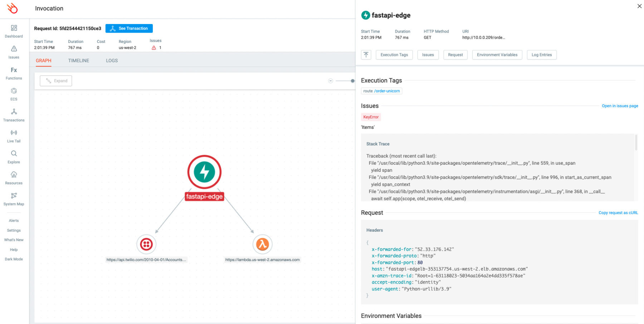This screenshot has width=644, height=324.
Task: Click the See Transaction button
Action: [x=129, y=28]
